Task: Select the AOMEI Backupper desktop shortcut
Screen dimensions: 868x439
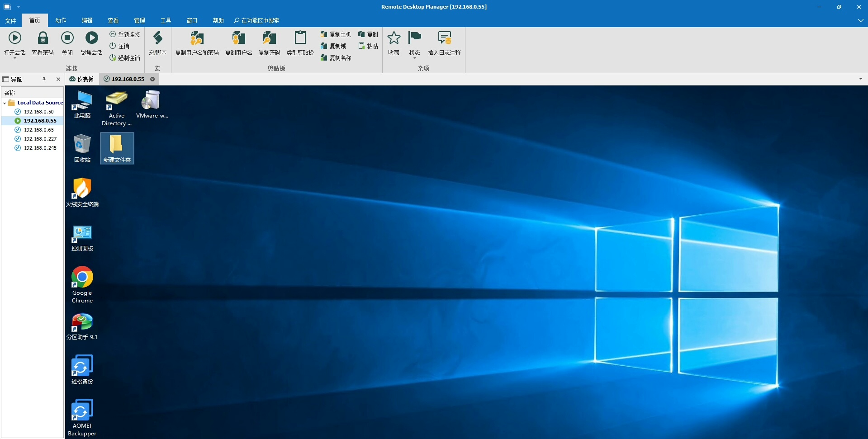Action: pos(82,418)
